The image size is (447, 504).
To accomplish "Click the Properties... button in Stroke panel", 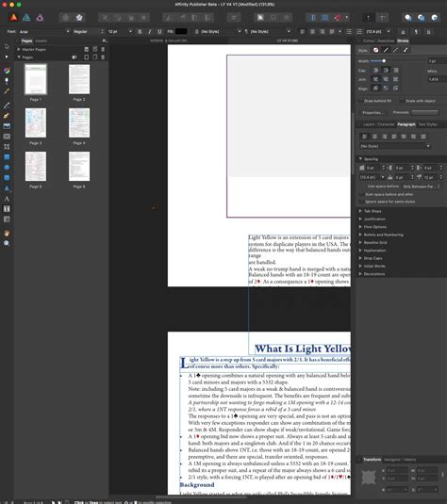I will click(x=372, y=112).
